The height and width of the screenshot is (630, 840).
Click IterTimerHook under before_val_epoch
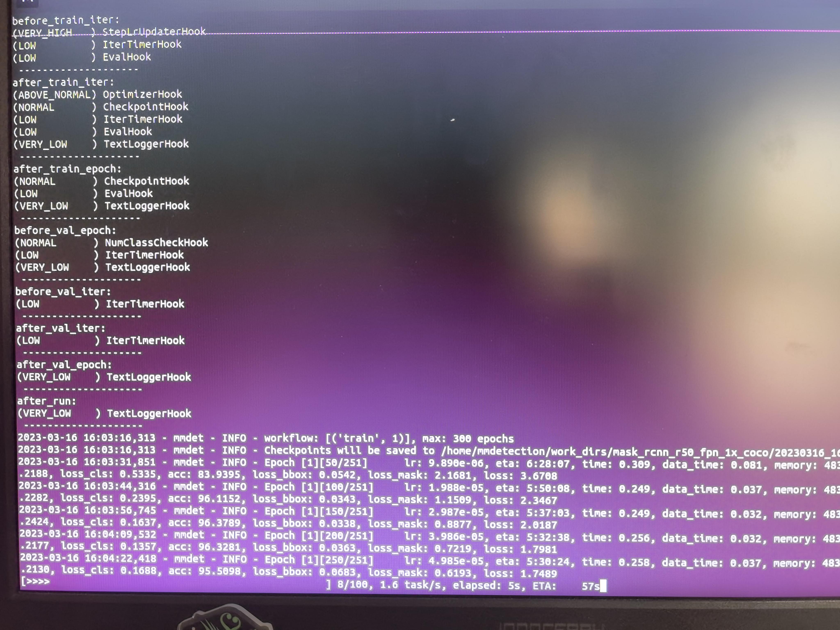[x=145, y=255]
